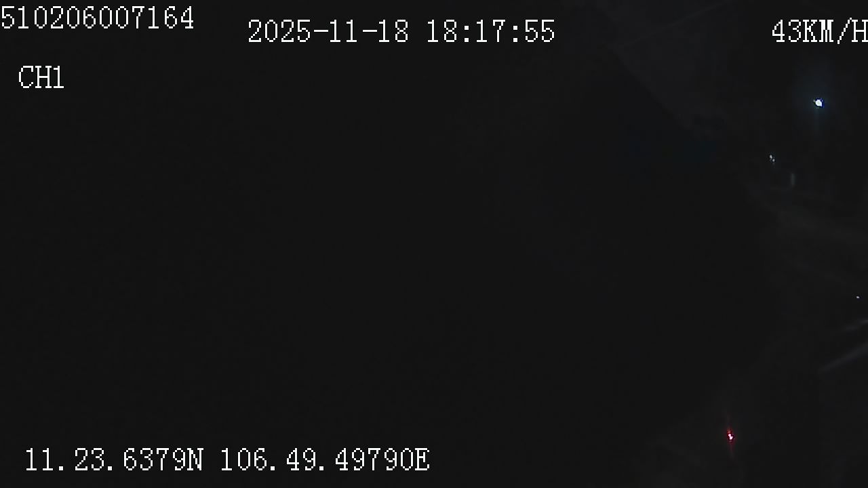Screen dimensions: 868x488
Task: Select the date 2025-11-18 in the timestamp
Action: (x=328, y=32)
